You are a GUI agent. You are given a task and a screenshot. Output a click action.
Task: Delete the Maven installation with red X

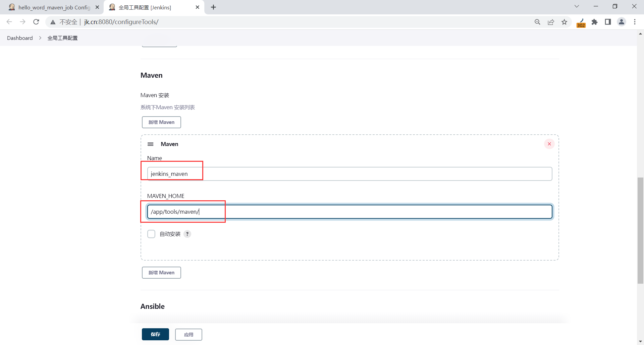(549, 144)
